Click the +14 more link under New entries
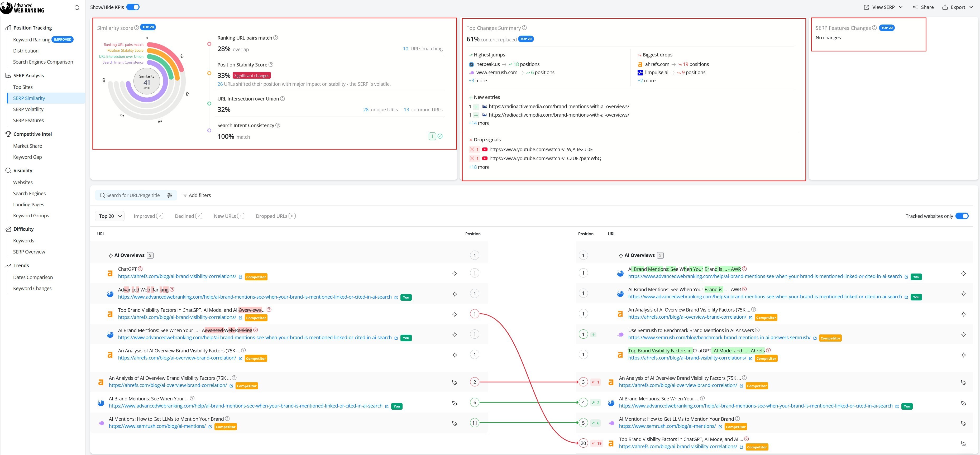Image resolution: width=980 pixels, height=455 pixels. (x=479, y=123)
